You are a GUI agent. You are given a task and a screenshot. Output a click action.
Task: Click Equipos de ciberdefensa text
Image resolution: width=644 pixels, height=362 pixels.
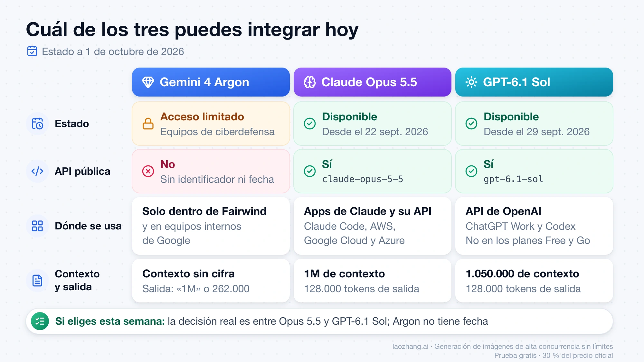[218, 132]
